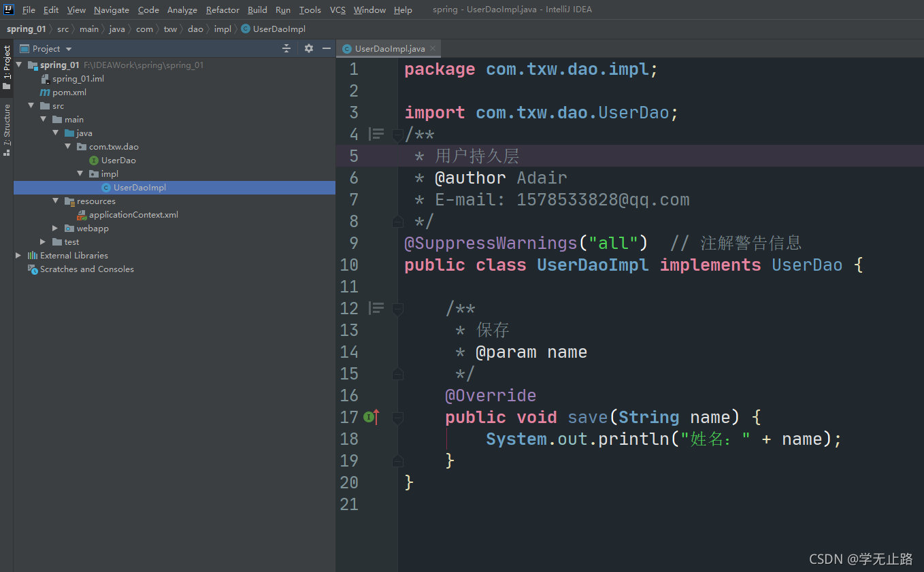Open the Build menu
The width and height of the screenshot is (924, 572).
[257, 10]
